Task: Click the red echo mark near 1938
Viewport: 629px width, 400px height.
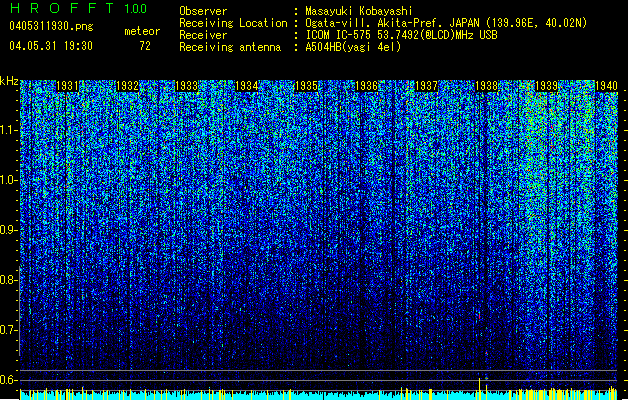Action: (x=479, y=316)
